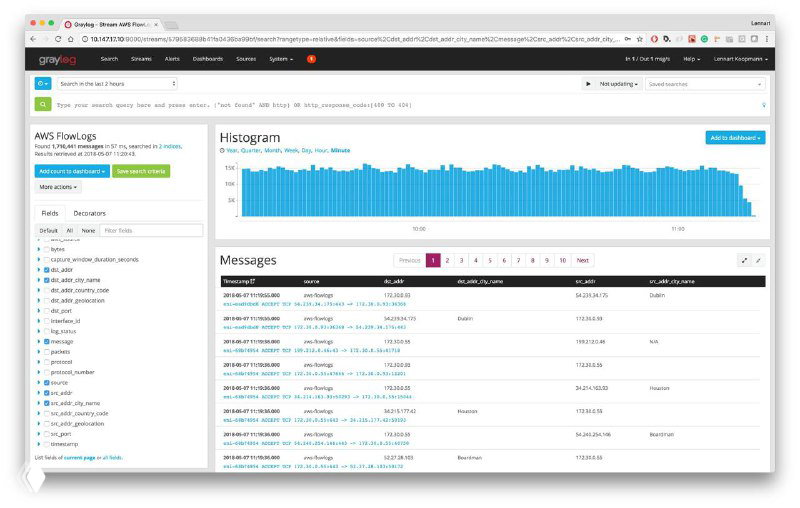This screenshot has width=800, height=508.
Task: Open Dashboards from the navbar
Action: (x=208, y=59)
